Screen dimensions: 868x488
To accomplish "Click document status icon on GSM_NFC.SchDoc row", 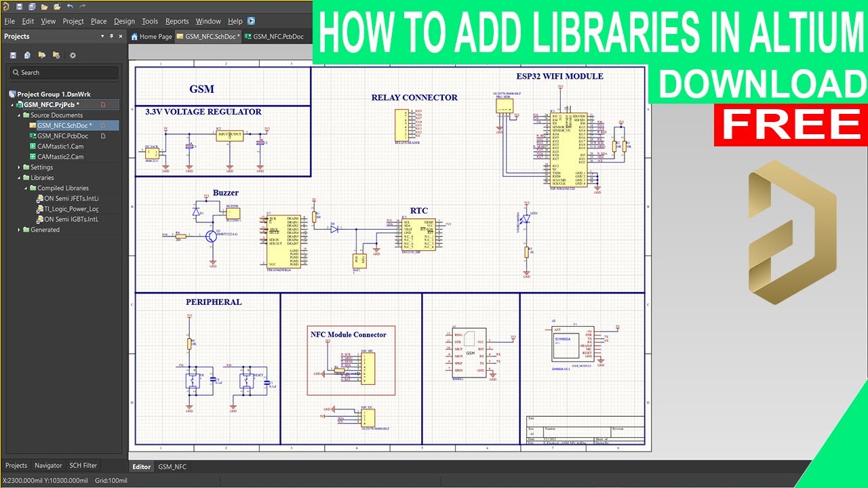I will (103, 125).
